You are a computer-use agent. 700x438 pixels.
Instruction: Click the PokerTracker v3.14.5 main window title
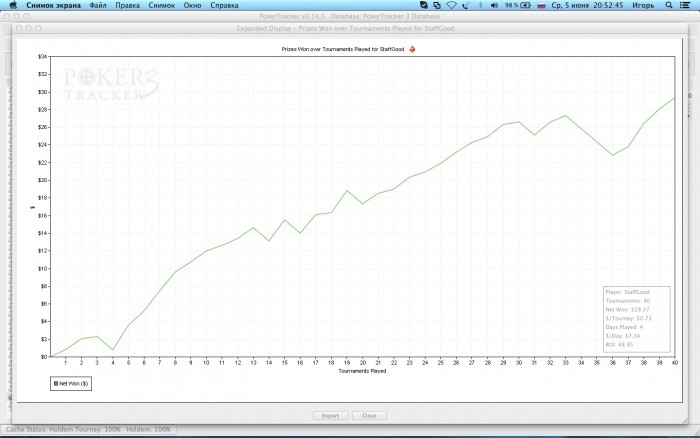tap(350, 16)
